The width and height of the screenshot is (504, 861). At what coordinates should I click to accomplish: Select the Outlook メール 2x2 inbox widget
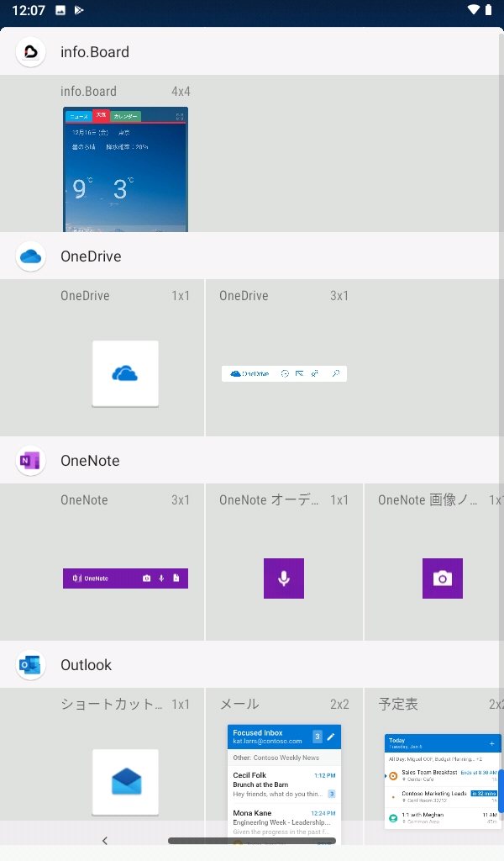(x=284, y=784)
